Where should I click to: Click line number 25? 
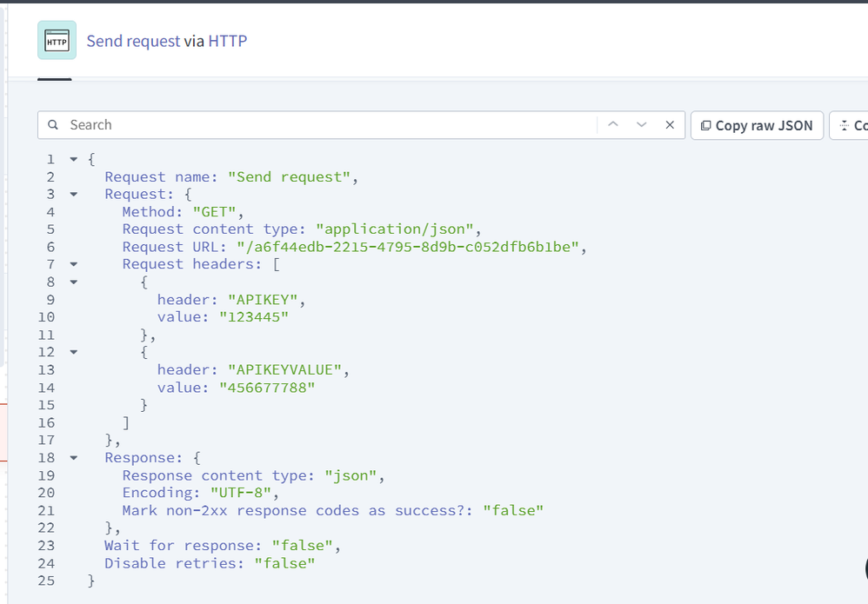click(46, 581)
